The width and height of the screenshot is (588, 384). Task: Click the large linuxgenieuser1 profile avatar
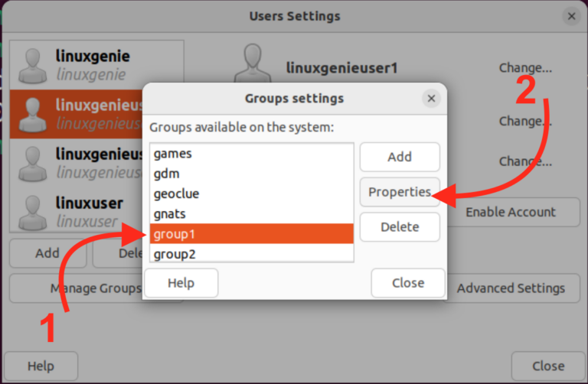[x=252, y=65]
